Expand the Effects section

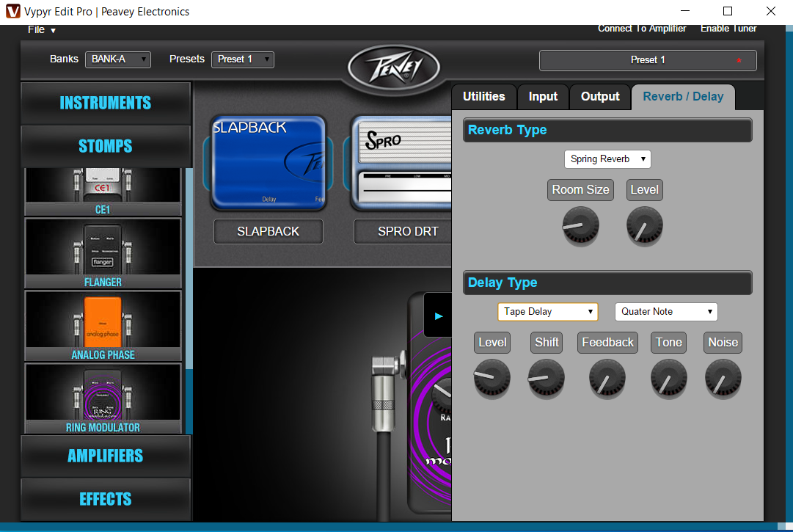click(106, 499)
